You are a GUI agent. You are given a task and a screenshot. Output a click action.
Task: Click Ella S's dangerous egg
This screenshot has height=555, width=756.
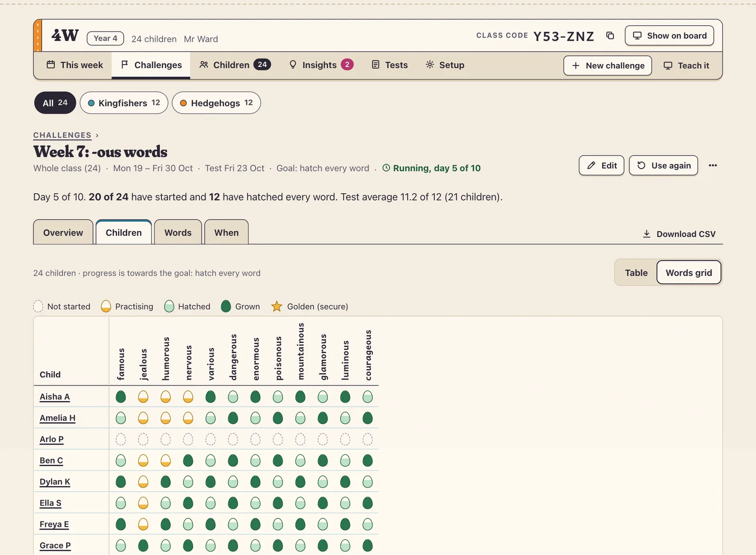pyautogui.click(x=233, y=503)
